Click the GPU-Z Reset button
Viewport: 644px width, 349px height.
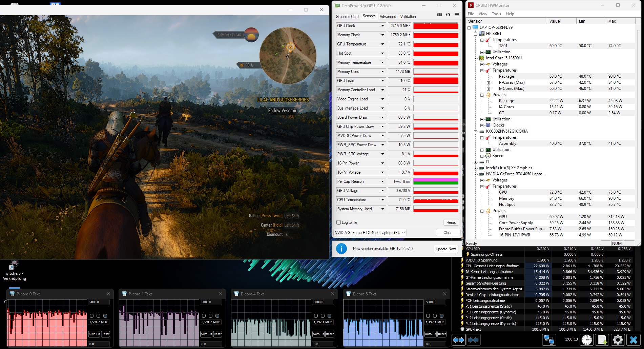451,222
